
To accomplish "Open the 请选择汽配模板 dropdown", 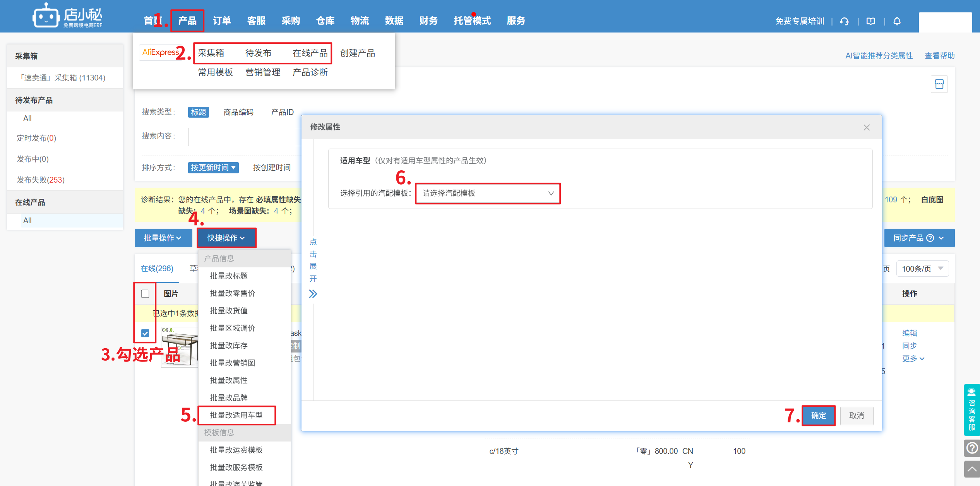I will [x=488, y=193].
